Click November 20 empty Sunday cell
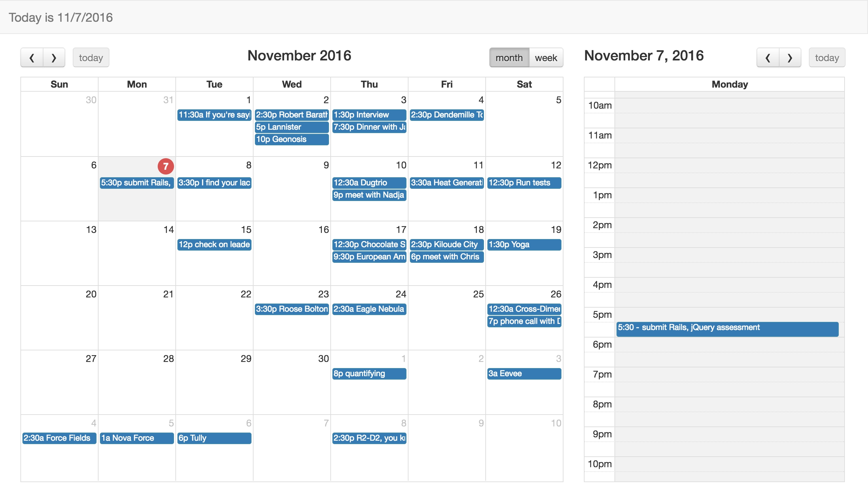Screen dimensions: 868x493 click(59, 315)
